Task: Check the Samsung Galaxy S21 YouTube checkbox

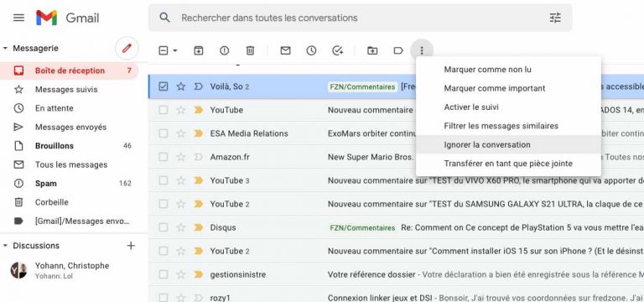Action: click(x=163, y=204)
